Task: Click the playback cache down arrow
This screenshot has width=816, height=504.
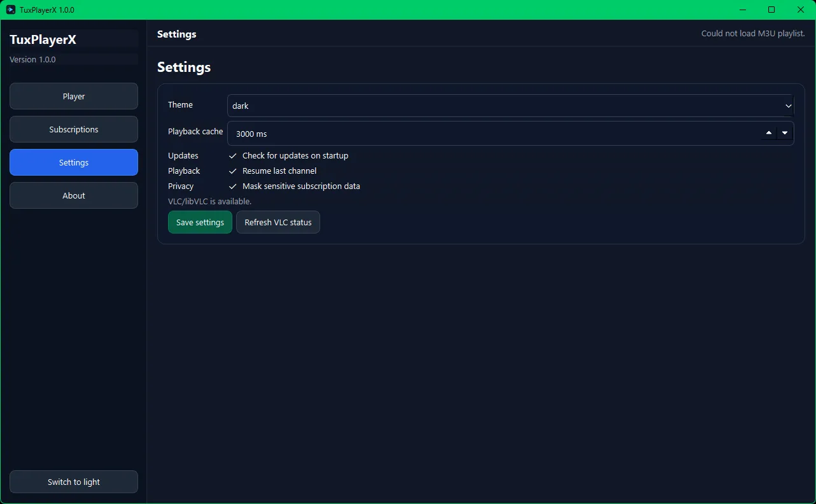Action: tap(785, 133)
